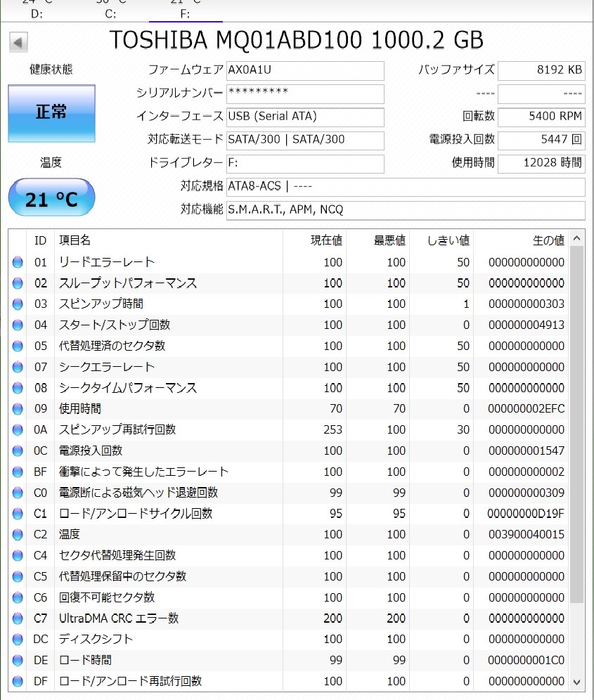Click raw value 000000002EFC
Screen dimensions: 594x700
click(526, 409)
